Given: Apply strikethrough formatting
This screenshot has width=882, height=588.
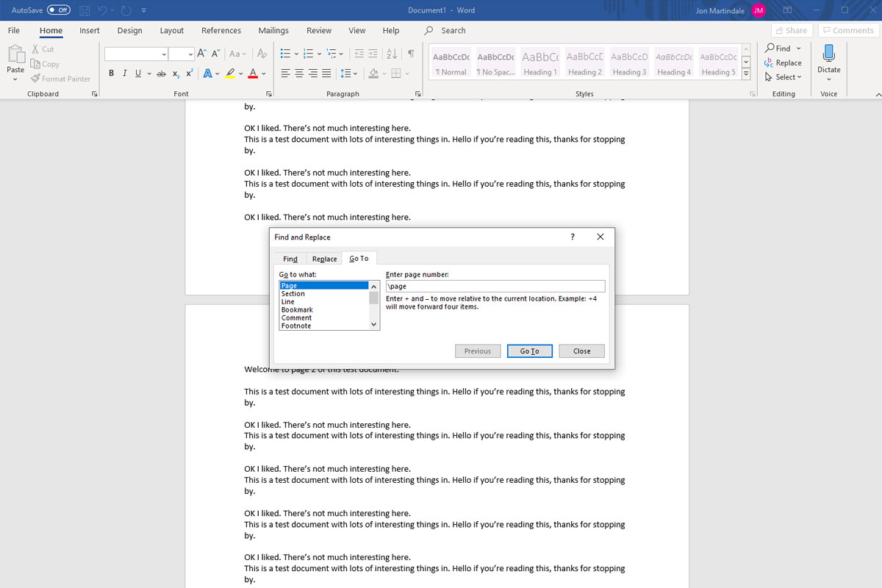Looking at the screenshot, I should [161, 73].
